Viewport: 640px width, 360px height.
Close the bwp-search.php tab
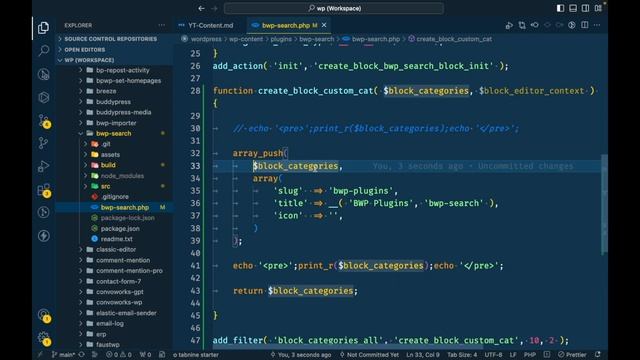click(x=324, y=25)
